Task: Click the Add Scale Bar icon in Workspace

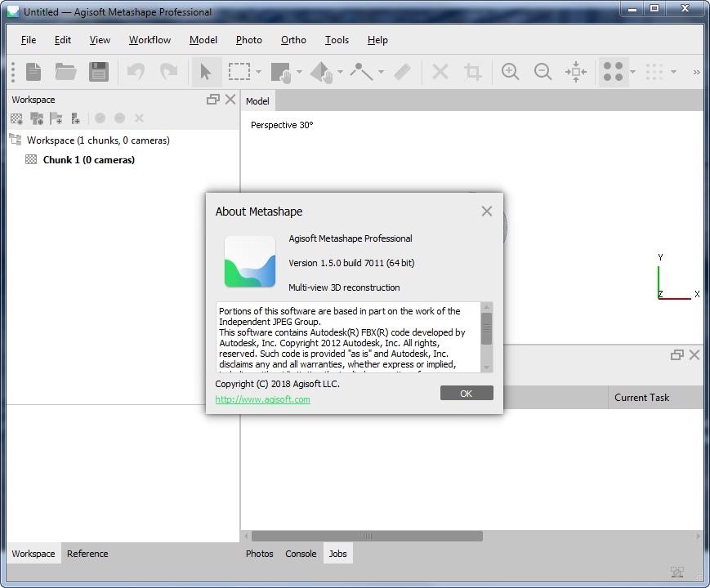Action: [76, 118]
